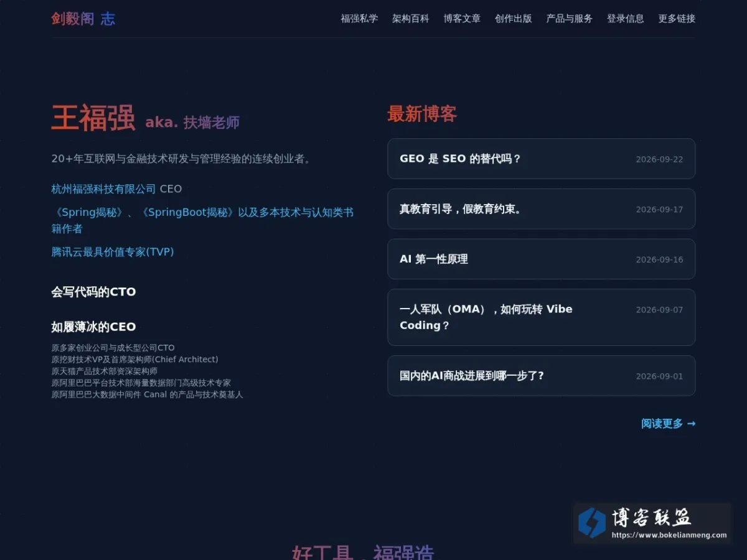Click the line 原阿里巴巴平台技术部海量数据部门高级技术专家
Viewport: 747px width, 560px height.
141,383
